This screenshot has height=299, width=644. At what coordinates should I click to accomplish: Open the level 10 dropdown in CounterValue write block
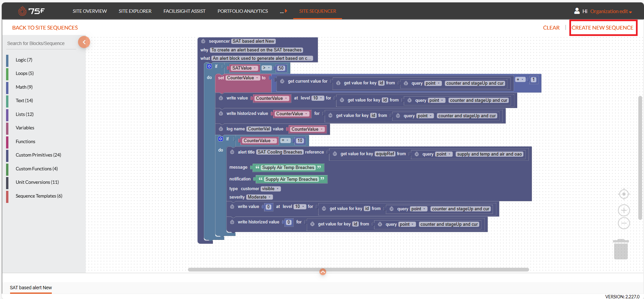coord(318,98)
